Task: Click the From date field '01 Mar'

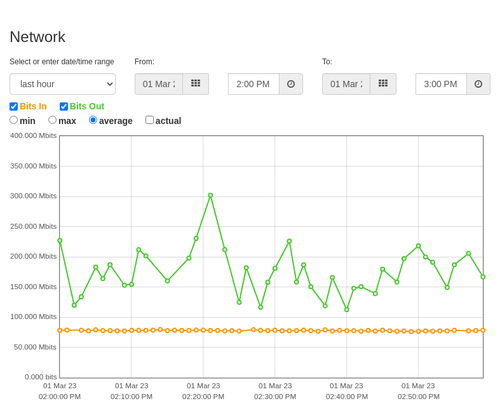Action: 159,84
